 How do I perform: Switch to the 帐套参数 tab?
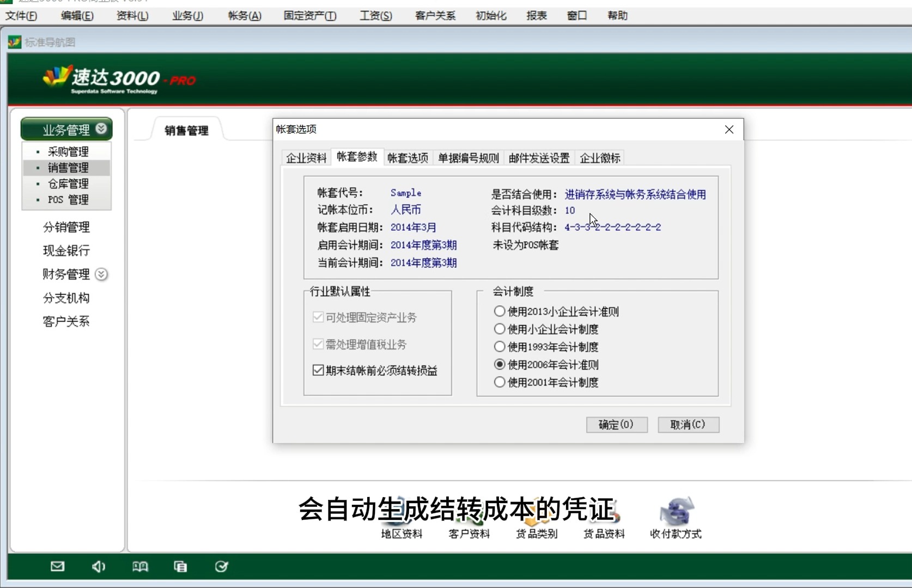(x=357, y=157)
